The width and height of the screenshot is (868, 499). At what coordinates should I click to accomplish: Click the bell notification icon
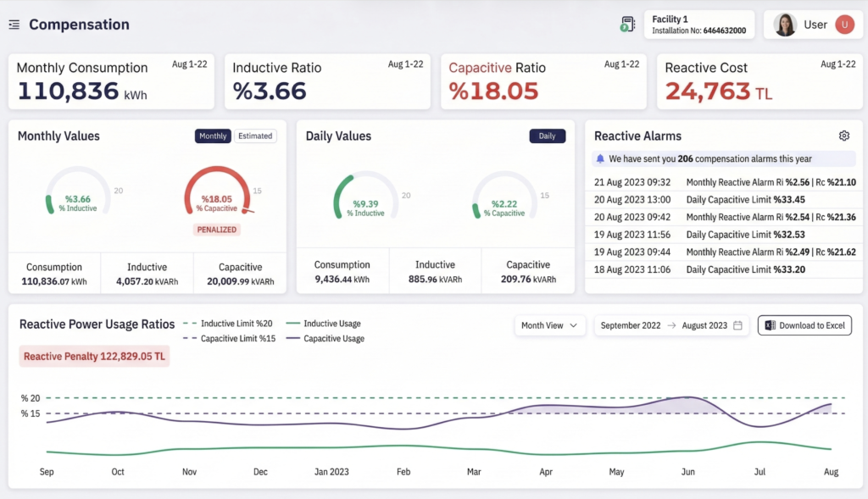tap(600, 158)
